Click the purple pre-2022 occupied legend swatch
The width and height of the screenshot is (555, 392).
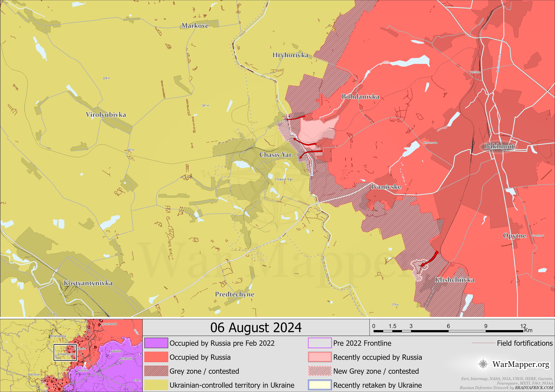156,343
